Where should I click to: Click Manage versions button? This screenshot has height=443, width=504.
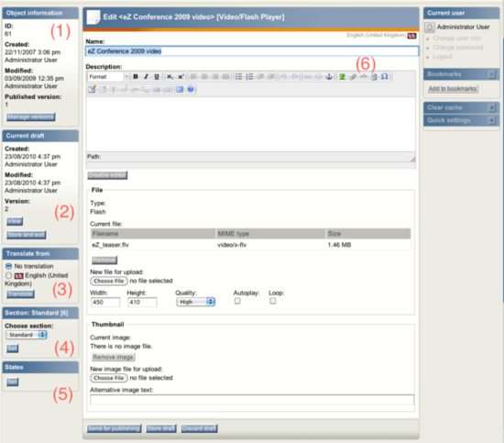point(31,116)
